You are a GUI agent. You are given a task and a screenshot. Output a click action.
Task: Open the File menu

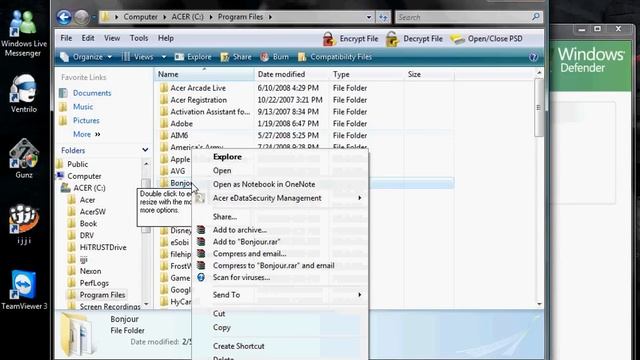(66, 38)
